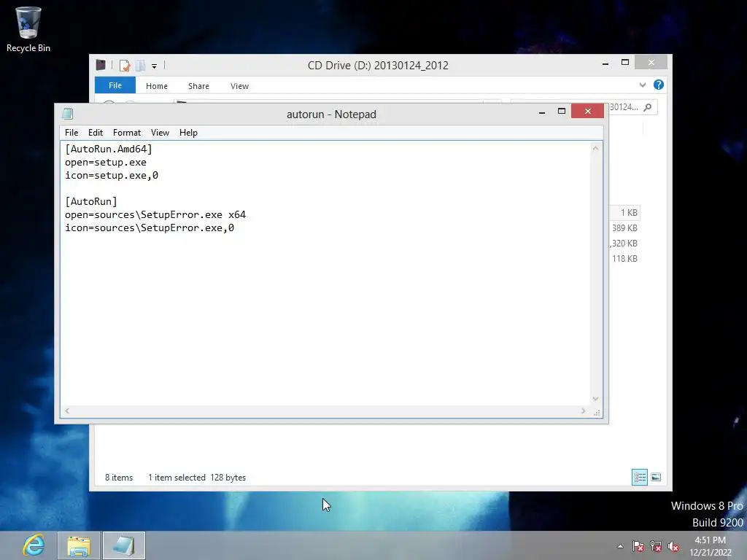Viewport: 747px width, 560px height.
Task: Switch to large icons view in Explorer status bar
Action: [x=656, y=477]
